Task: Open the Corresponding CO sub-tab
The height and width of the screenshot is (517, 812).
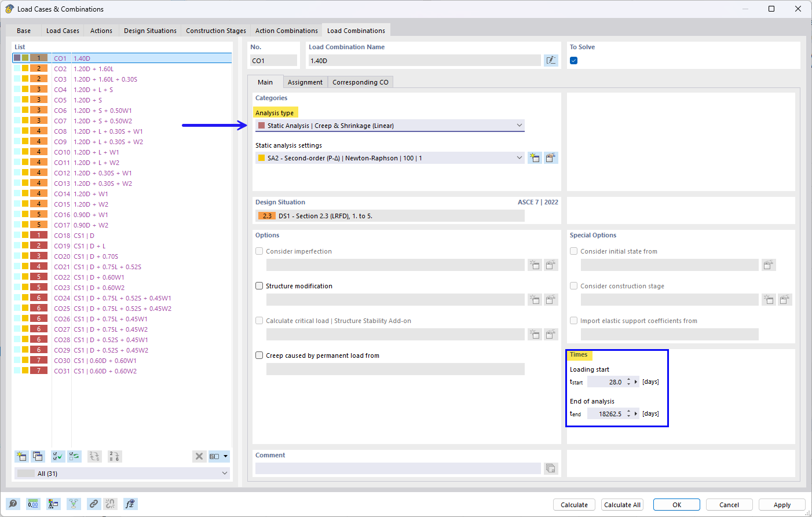Action: pos(360,82)
